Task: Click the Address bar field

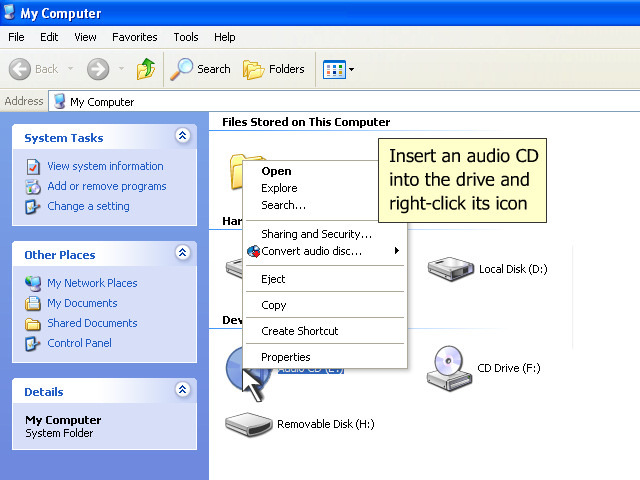Action: coord(340,101)
